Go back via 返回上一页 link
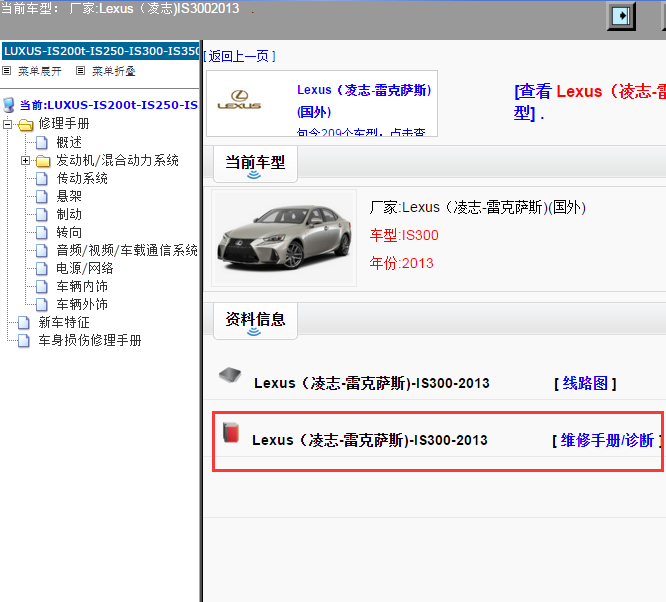Viewport: 666px width, 602px height. tap(239, 56)
